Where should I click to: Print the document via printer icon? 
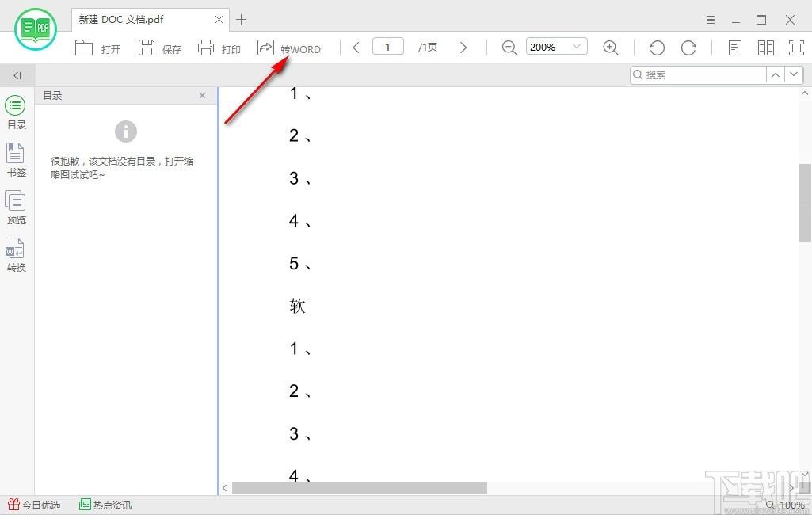206,48
